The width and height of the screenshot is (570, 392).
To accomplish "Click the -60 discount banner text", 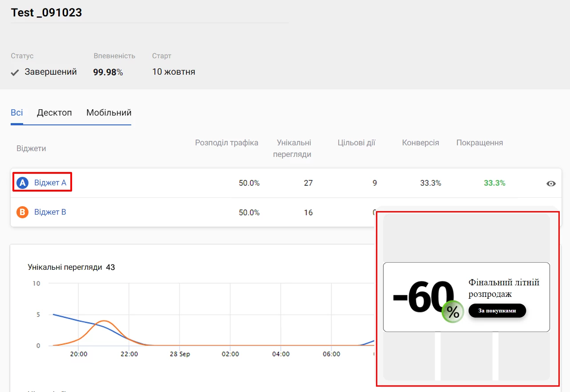I will point(423,297).
